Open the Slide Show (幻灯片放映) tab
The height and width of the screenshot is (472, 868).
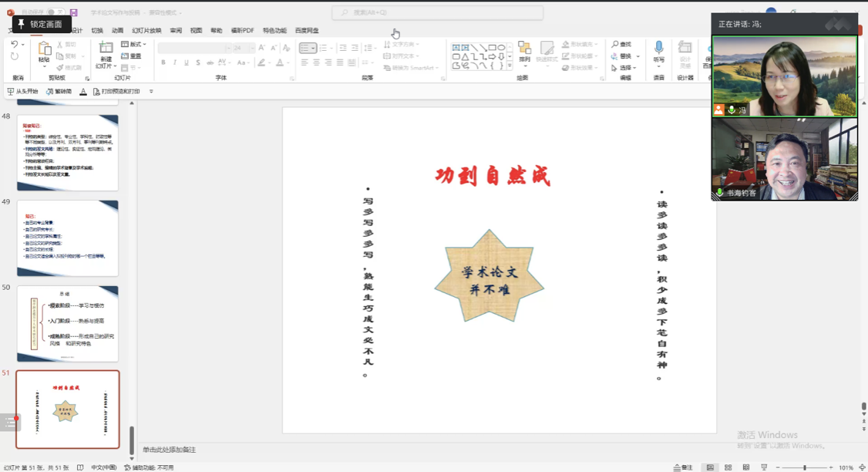[x=146, y=31]
